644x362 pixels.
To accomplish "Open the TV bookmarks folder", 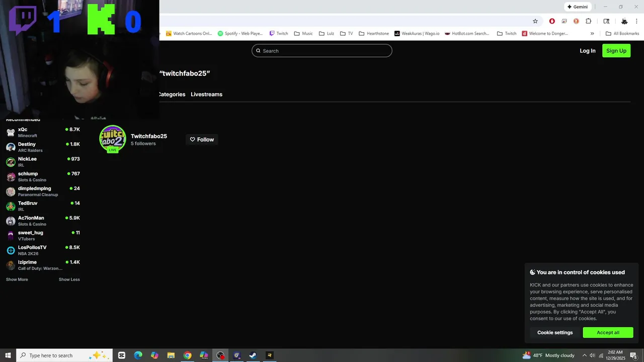I will [x=346, y=34].
